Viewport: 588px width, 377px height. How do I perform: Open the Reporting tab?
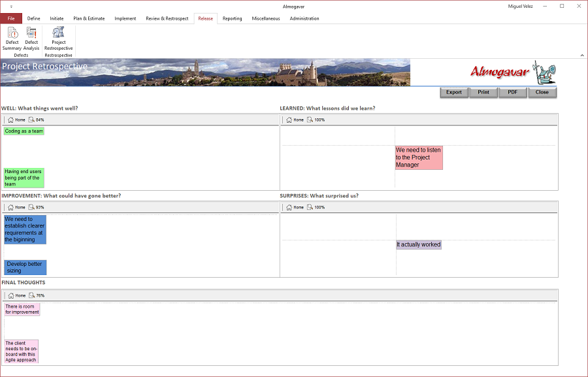[232, 18]
